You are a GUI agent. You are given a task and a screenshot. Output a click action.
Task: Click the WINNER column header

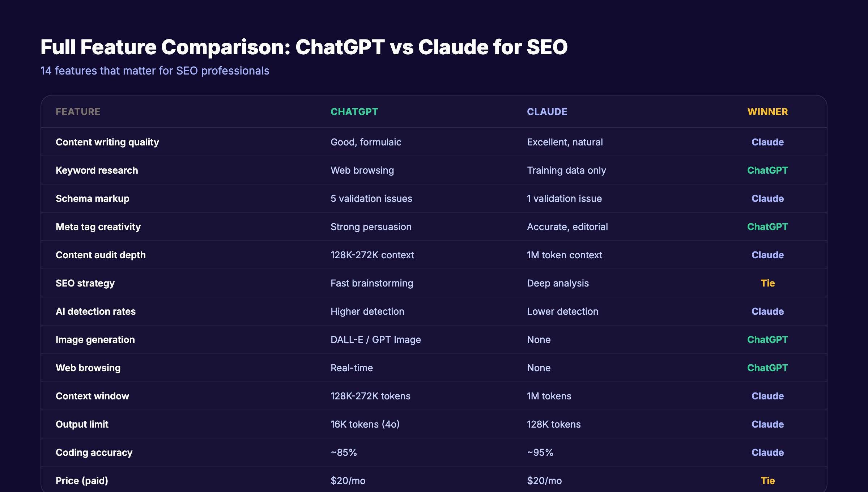pyautogui.click(x=767, y=112)
